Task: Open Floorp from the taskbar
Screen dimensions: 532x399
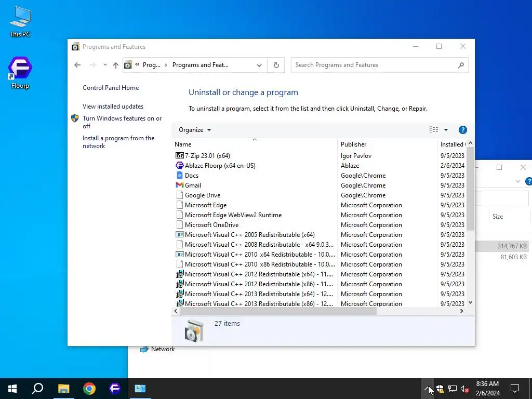Action: (115, 389)
